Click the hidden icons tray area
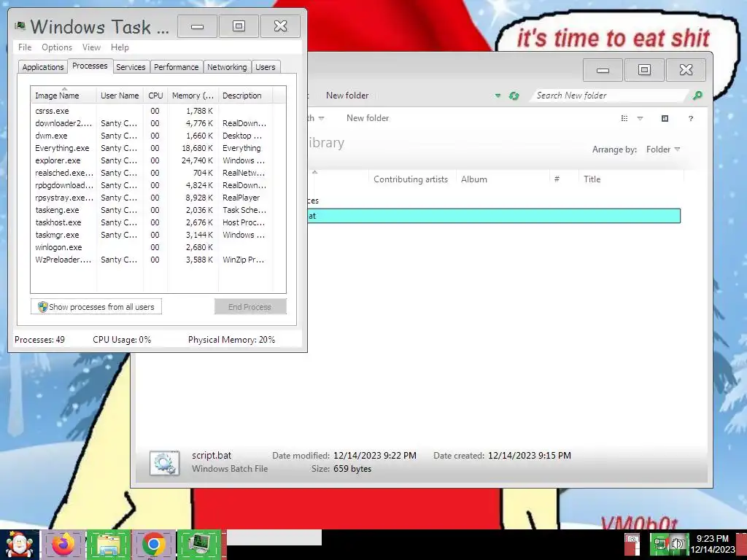Screen dimensions: 747x560 pos(632,544)
